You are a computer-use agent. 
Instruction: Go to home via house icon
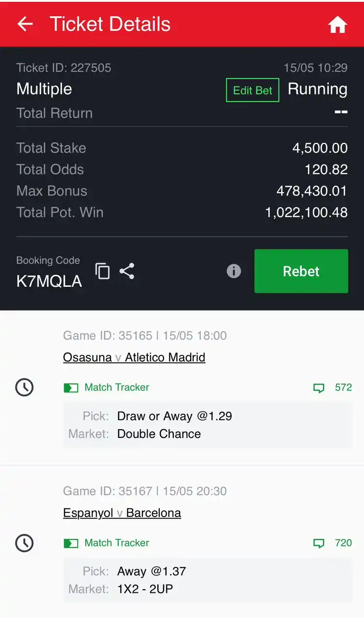coord(337,25)
